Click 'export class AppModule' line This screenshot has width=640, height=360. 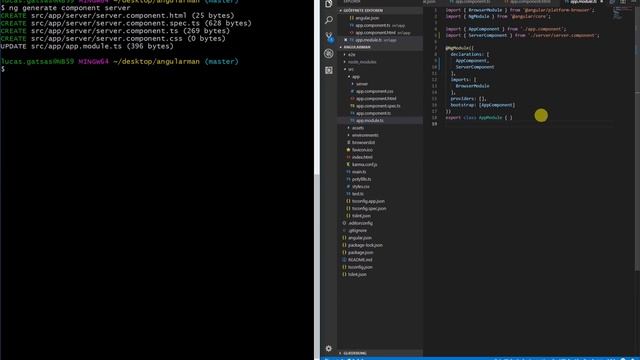click(479, 118)
